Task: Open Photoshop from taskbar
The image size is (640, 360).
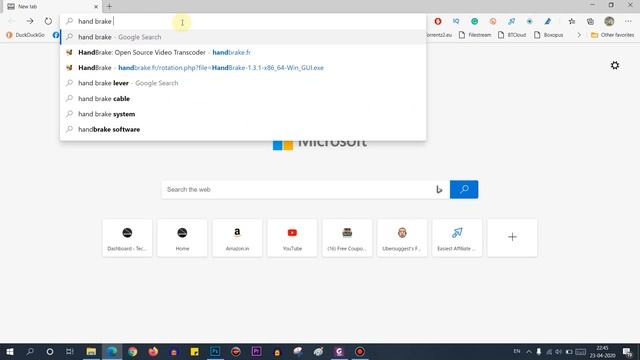Action: pyautogui.click(x=215, y=351)
